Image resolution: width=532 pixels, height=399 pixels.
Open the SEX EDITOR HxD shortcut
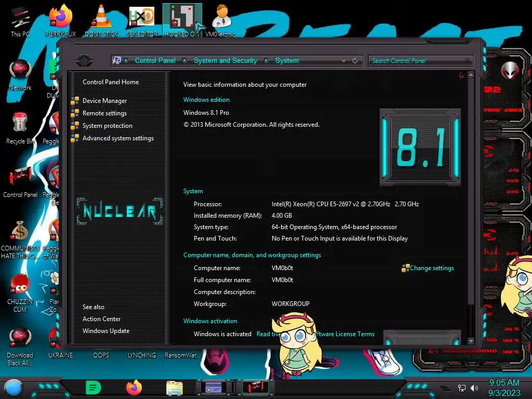pos(142,21)
